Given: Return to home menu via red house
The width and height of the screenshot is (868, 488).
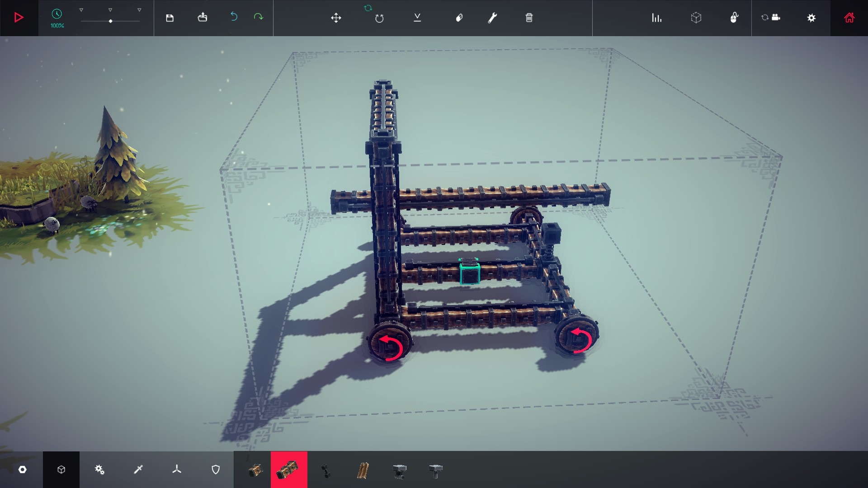Looking at the screenshot, I should 849,18.
